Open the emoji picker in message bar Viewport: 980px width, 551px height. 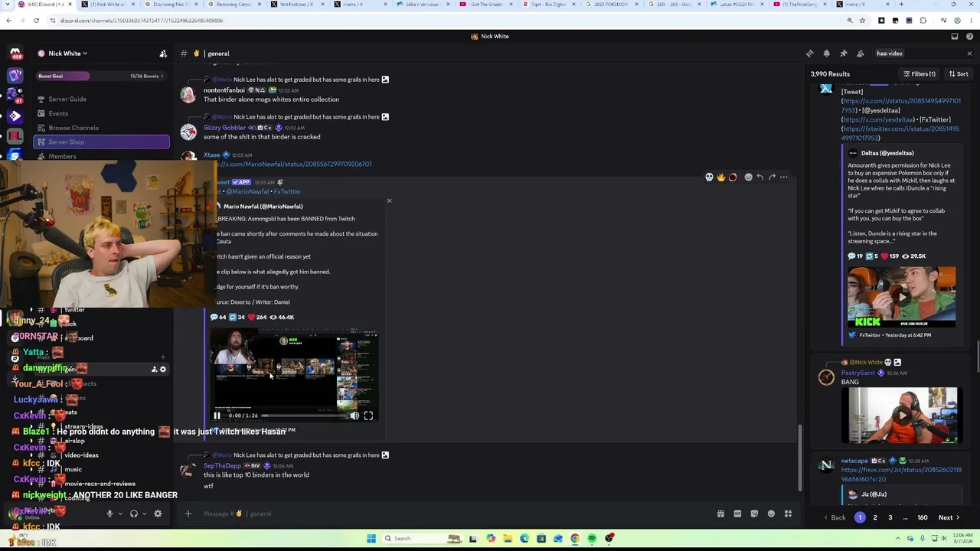[771, 514]
